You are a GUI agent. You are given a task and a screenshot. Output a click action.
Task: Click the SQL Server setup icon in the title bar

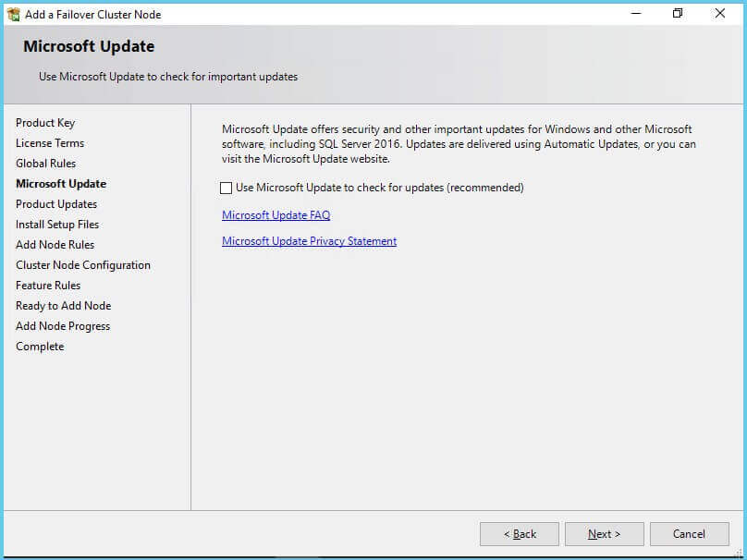point(14,14)
